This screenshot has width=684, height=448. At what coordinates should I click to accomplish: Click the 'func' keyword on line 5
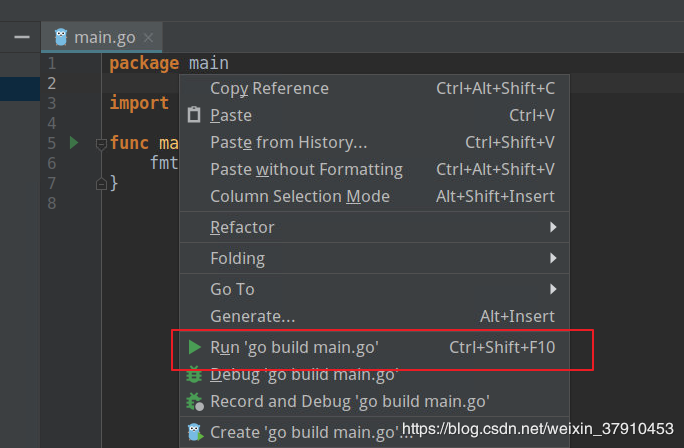coord(129,143)
